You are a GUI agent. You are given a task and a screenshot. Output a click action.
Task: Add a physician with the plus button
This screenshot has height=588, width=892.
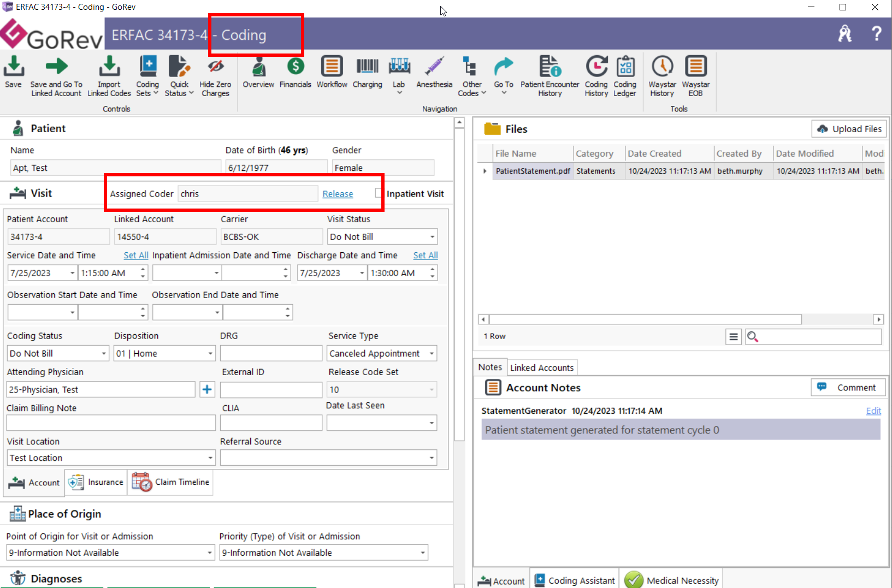pyautogui.click(x=207, y=389)
